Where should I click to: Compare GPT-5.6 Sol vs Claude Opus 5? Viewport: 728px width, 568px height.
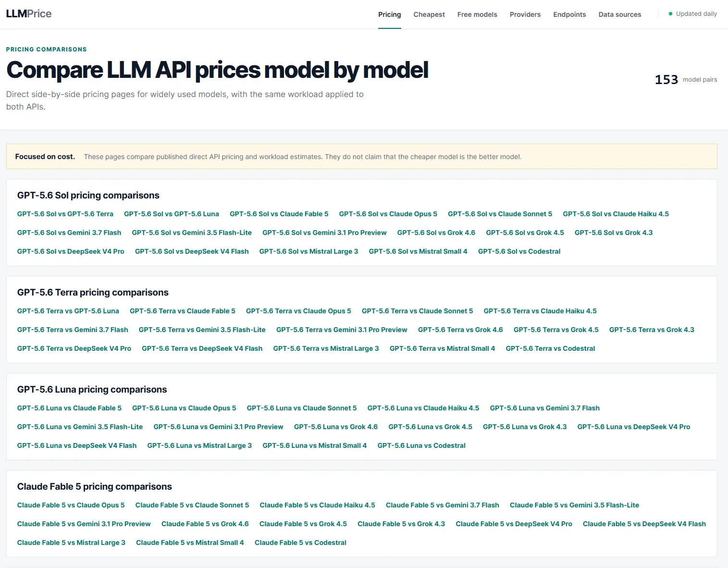click(x=388, y=214)
